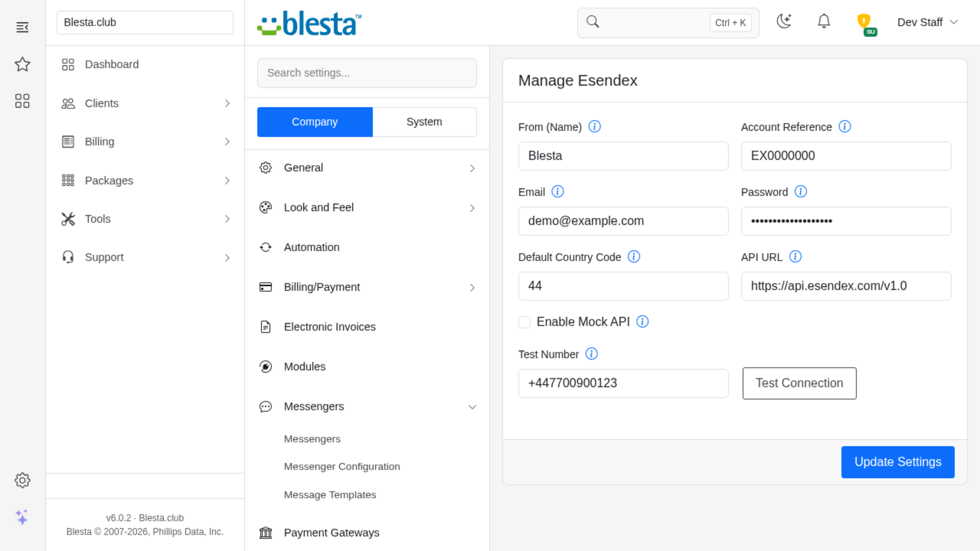Open Message Templates link

tap(330, 495)
